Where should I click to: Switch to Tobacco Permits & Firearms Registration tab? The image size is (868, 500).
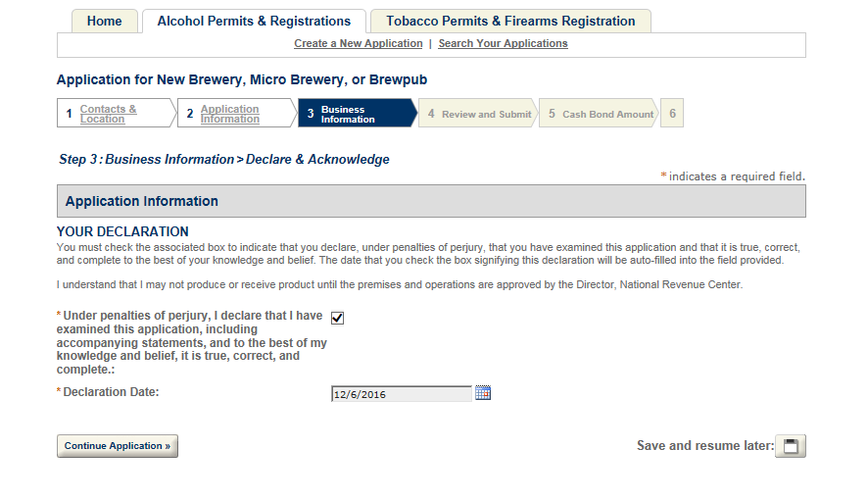(510, 21)
